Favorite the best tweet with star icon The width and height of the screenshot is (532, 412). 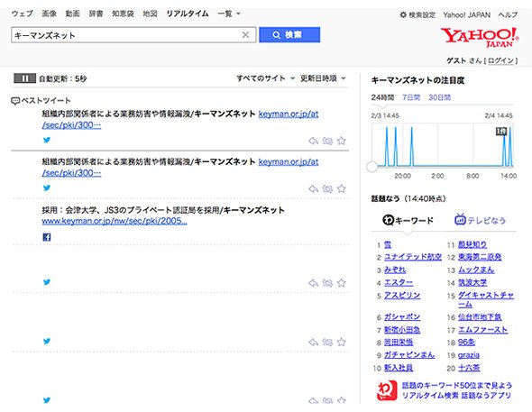pyautogui.click(x=342, y=141)
